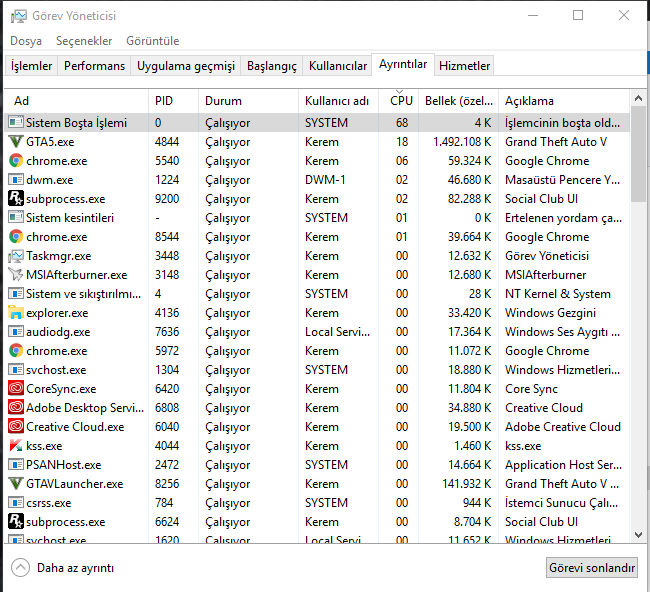Click the Sistem kesintileri icon
The image size is (650, 592).
pos(16,218)
